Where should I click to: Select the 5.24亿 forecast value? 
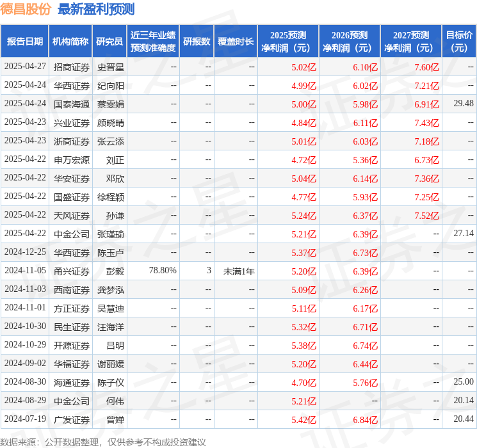pos(304,216)
